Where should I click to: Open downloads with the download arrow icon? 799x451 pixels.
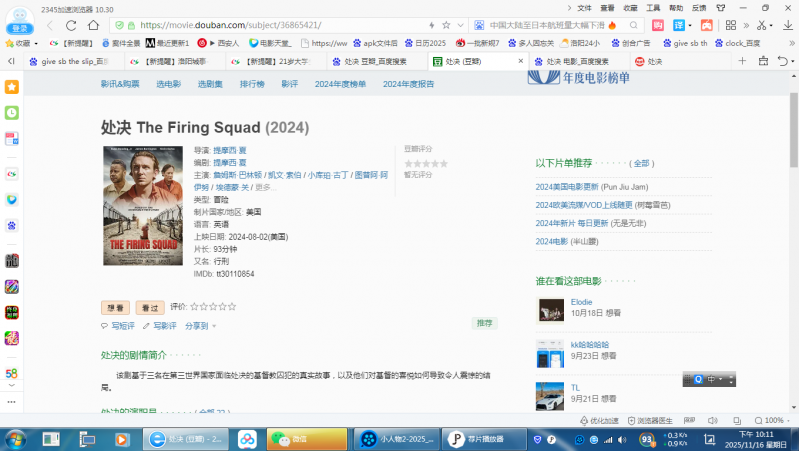click(x=788, y=25)
